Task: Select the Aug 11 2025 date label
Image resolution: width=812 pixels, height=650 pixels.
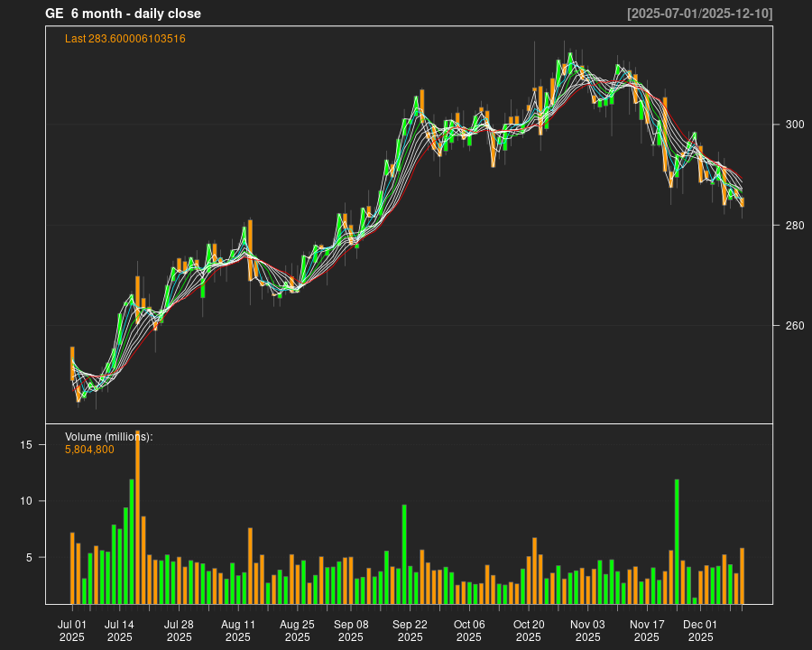Action: pos(238,630)
